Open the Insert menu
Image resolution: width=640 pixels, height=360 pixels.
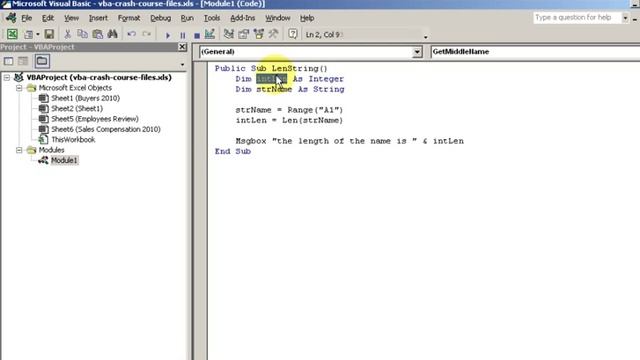coord(98,18)
